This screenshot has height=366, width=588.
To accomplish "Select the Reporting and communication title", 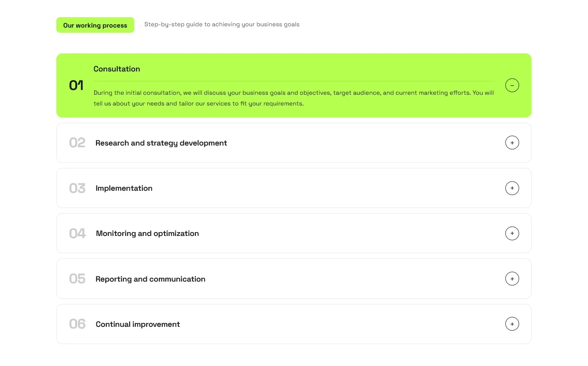I will [150, 279].
